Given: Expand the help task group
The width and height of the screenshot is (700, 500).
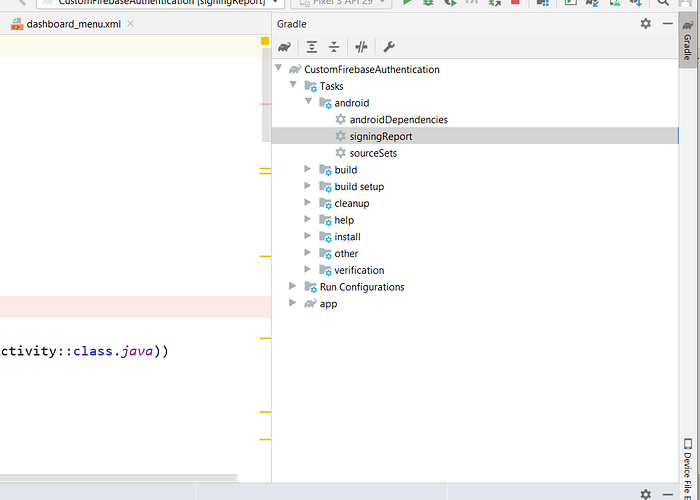Looking at the screenshot, I should coord(308,219).
